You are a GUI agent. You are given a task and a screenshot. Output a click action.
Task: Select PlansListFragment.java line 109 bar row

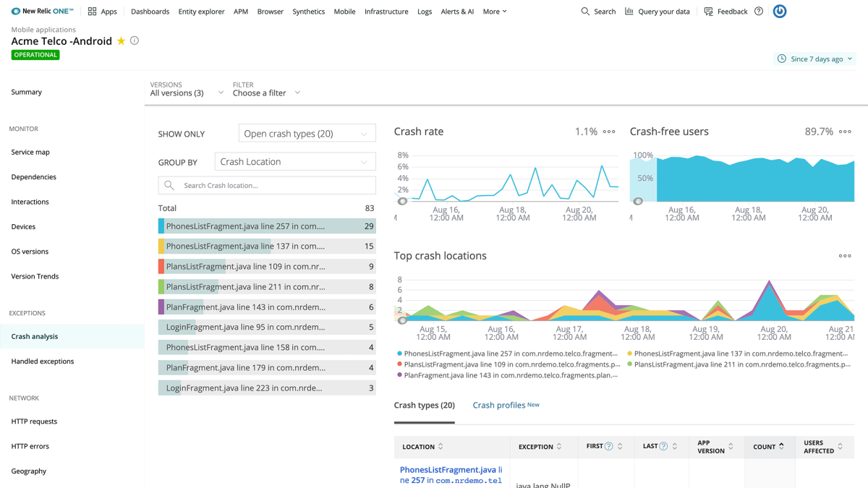coord(267,267)
